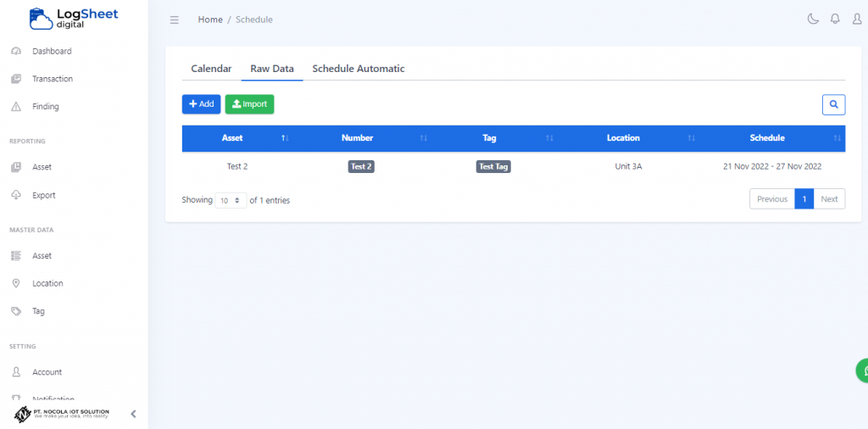
Task: Switch to the Calendar tab
Action: pos(211,70)
